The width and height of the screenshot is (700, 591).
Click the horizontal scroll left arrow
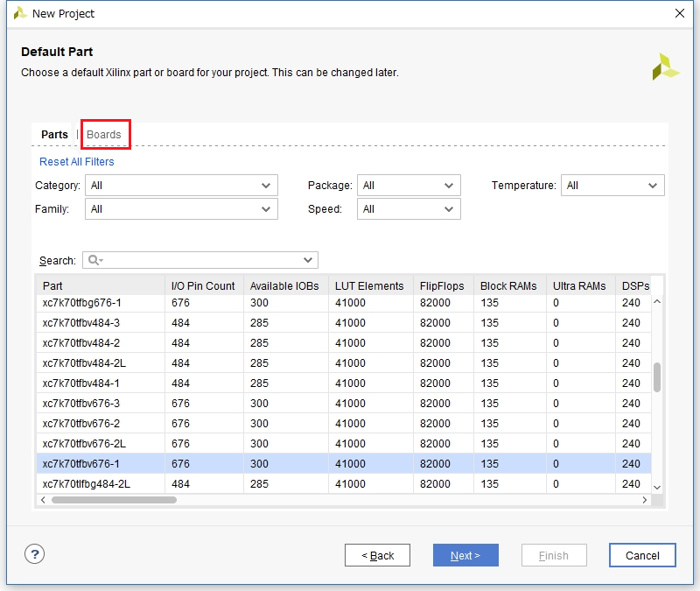43,500
